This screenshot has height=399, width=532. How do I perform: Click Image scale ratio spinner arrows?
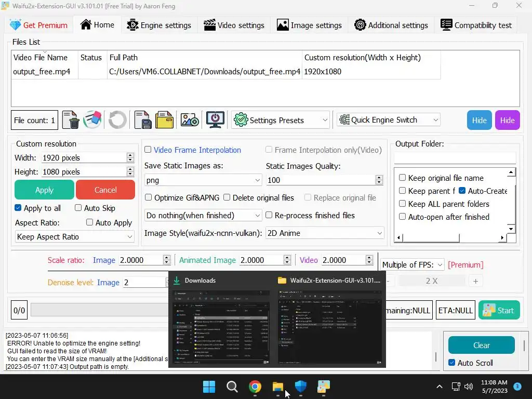coord(167,260)
